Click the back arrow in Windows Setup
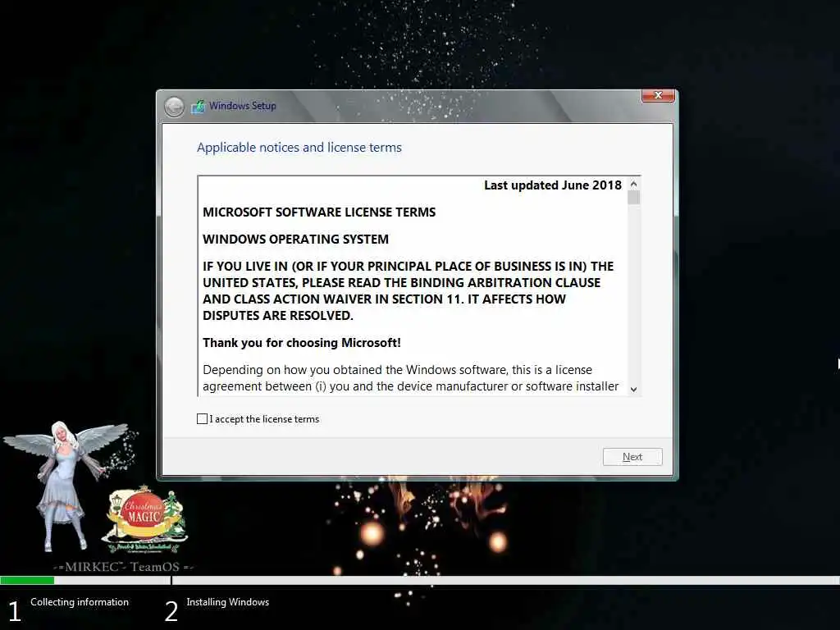 [174, 107]
